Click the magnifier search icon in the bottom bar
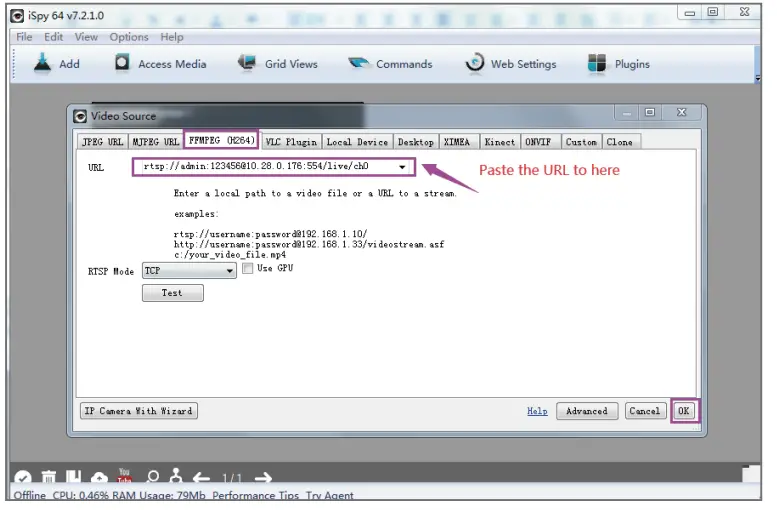The height and width of the screenshot is (510, 777). point(152,477)
